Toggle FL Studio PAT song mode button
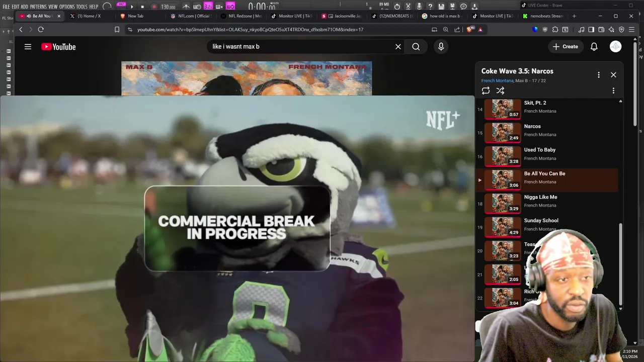This screenshot has width=644, height=362. (x=121, y=5)
